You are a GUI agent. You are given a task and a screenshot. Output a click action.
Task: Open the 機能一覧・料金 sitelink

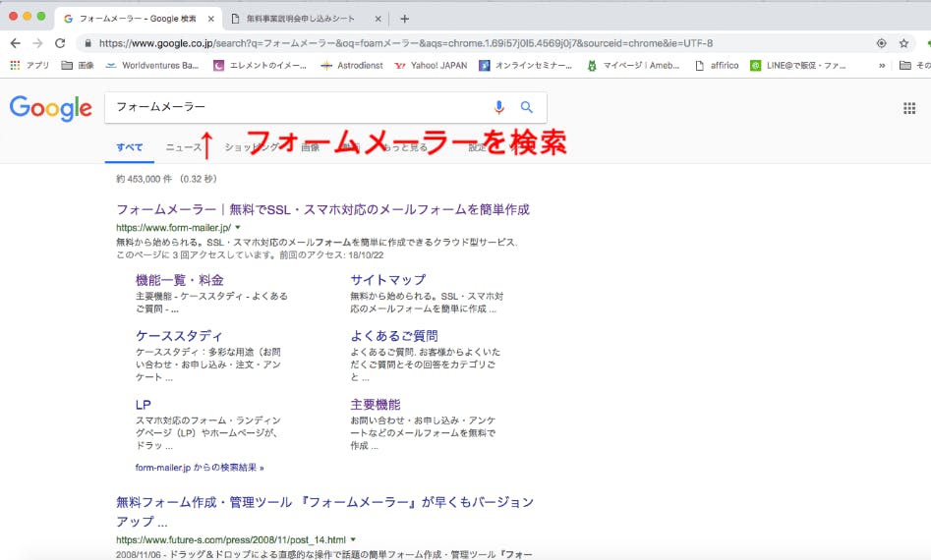[179, 280]
